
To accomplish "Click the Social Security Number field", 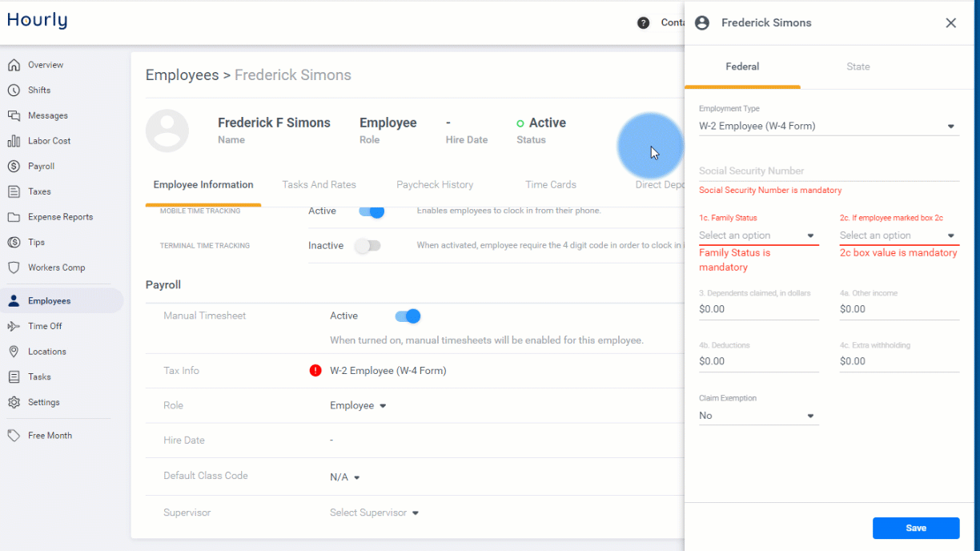I will (x=829, y=171).
